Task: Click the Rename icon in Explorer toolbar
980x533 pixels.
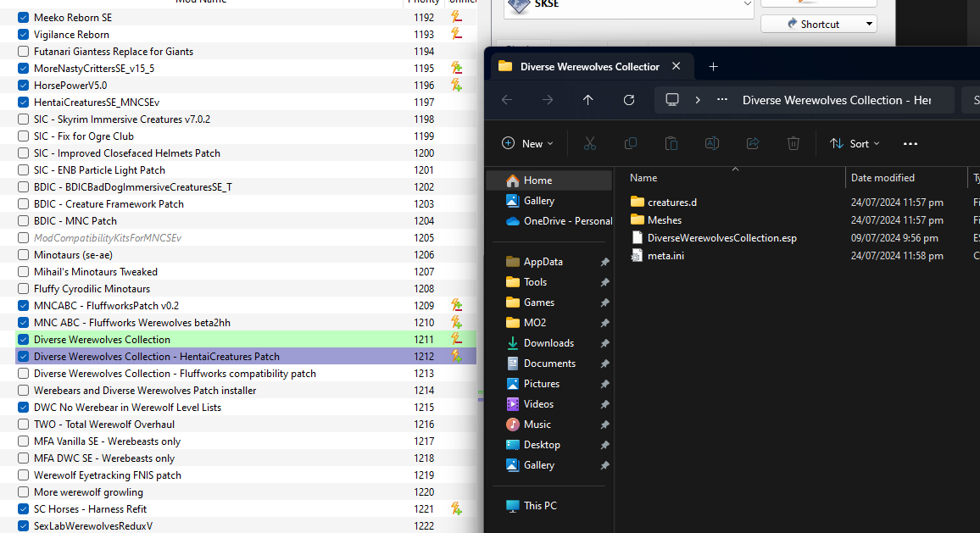Action: pos(712,144)
